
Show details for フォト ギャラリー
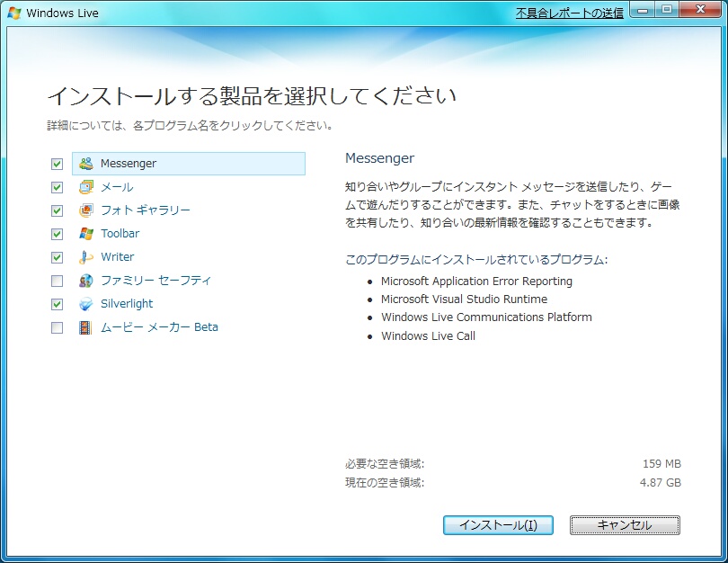coord(146,210)
